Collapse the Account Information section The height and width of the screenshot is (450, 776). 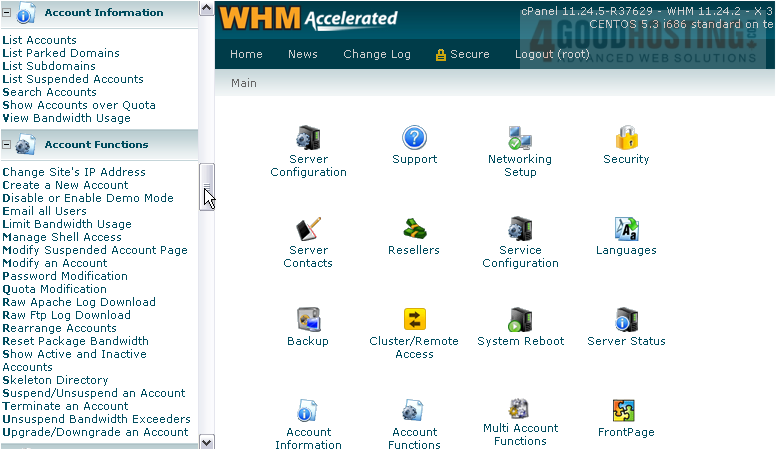coord(8,13)
